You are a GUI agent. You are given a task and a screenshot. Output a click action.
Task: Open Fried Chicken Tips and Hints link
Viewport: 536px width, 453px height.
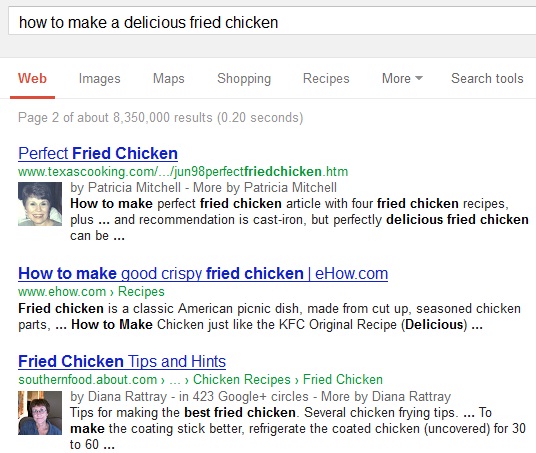122,361
